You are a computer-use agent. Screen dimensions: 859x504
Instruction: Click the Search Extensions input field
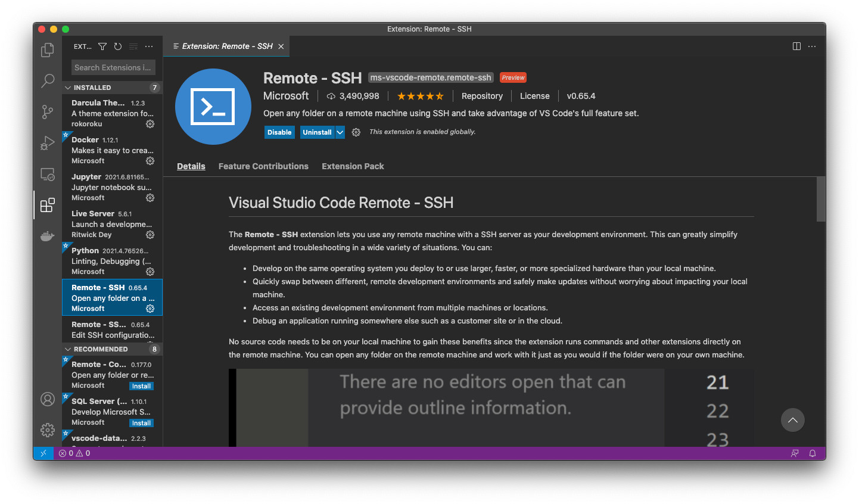[113, 67]
